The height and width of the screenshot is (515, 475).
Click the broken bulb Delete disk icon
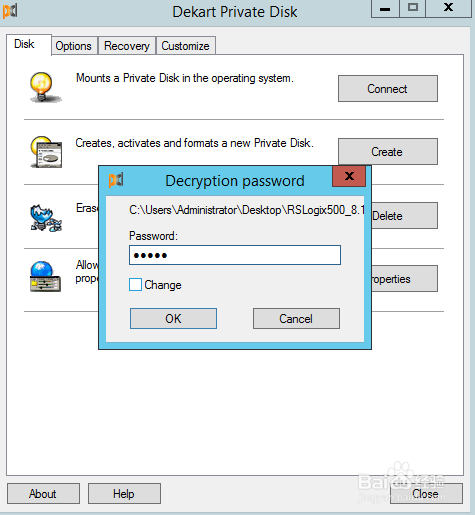tap(46, 218)
